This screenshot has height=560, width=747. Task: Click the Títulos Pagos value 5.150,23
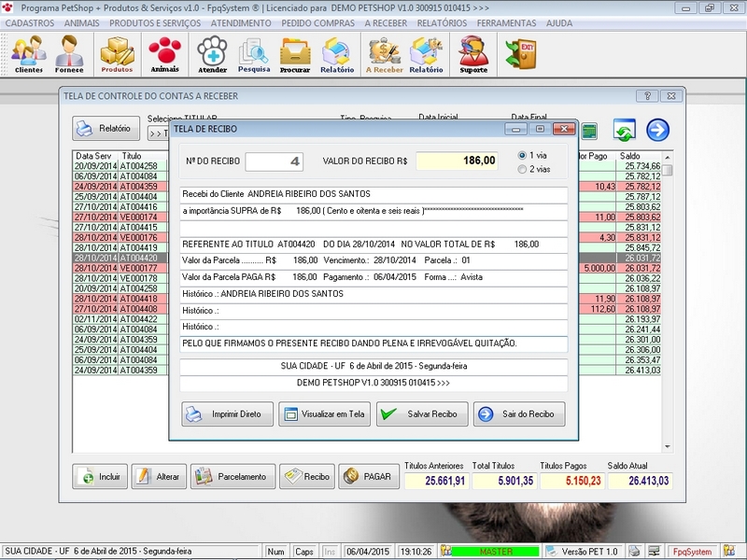(572, 481)
